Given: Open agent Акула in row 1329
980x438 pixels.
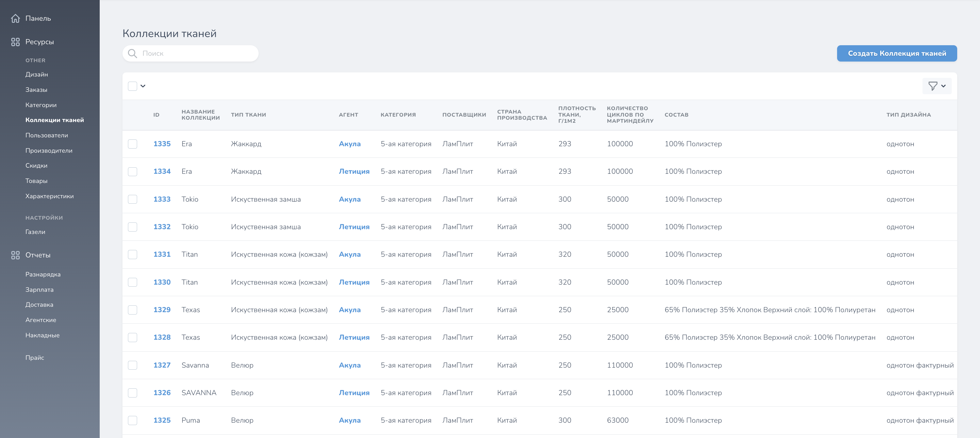Looking at the screenshot, I should tap(349, 310).
